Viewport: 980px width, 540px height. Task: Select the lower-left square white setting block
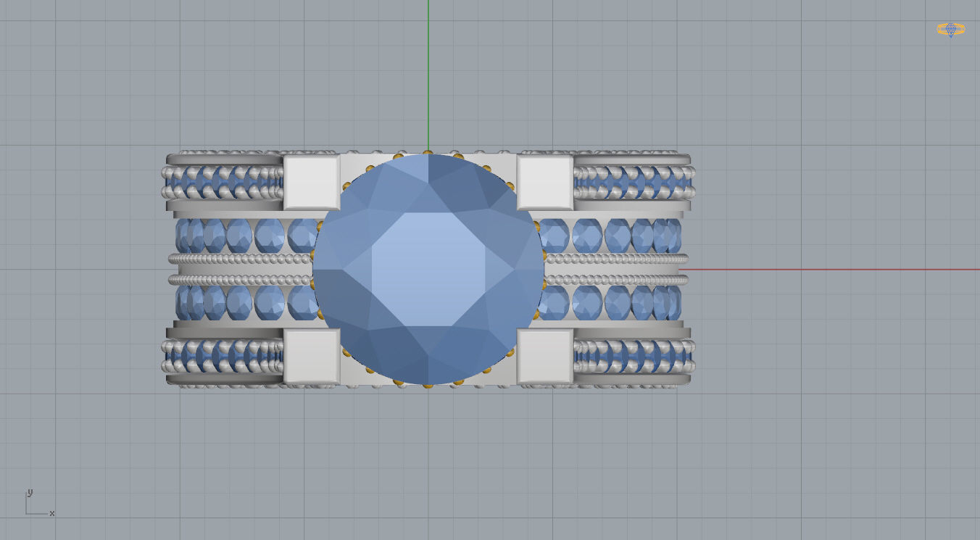tap(312, 356)
